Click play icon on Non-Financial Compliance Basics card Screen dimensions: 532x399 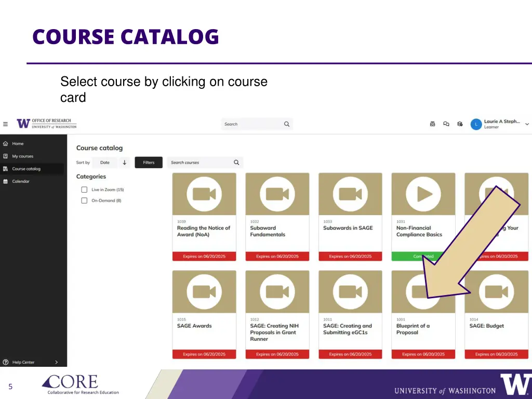point(423,194)
